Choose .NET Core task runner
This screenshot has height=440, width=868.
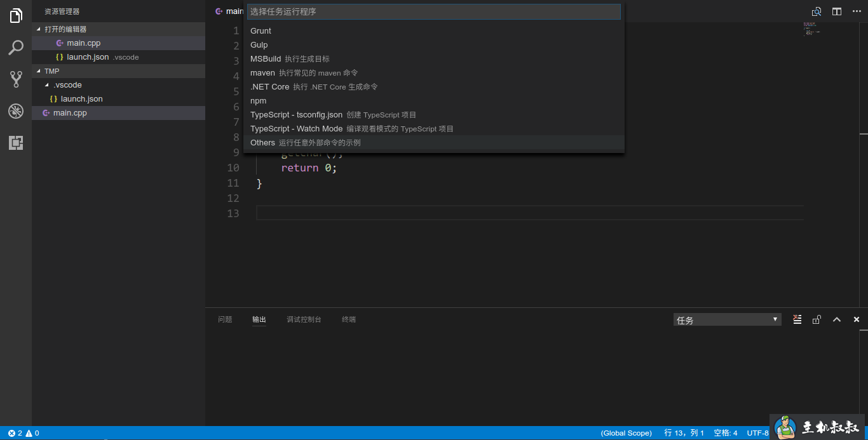(x=434, y=86)
